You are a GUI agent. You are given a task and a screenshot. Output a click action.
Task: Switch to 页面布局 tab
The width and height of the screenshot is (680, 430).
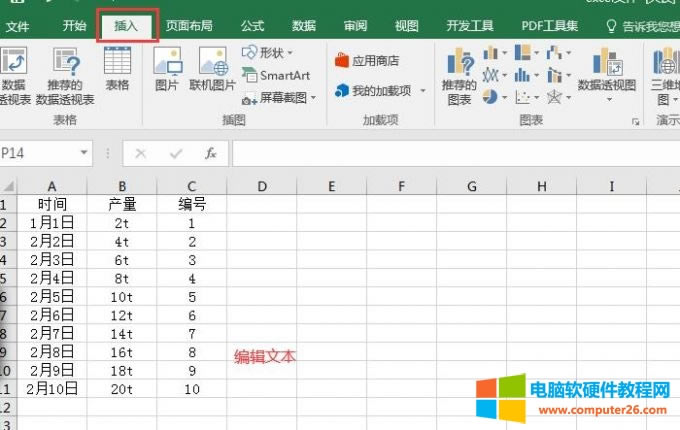coord(189,26)
